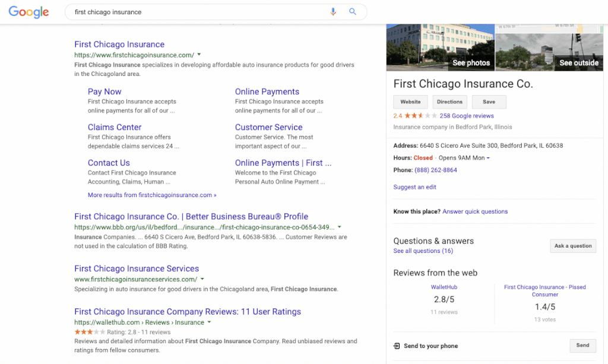Expand dropdown arrow next to firstchicagoinsuranceservices.com URL
This screenshot has width=608, height=364.
coord(202,278)
